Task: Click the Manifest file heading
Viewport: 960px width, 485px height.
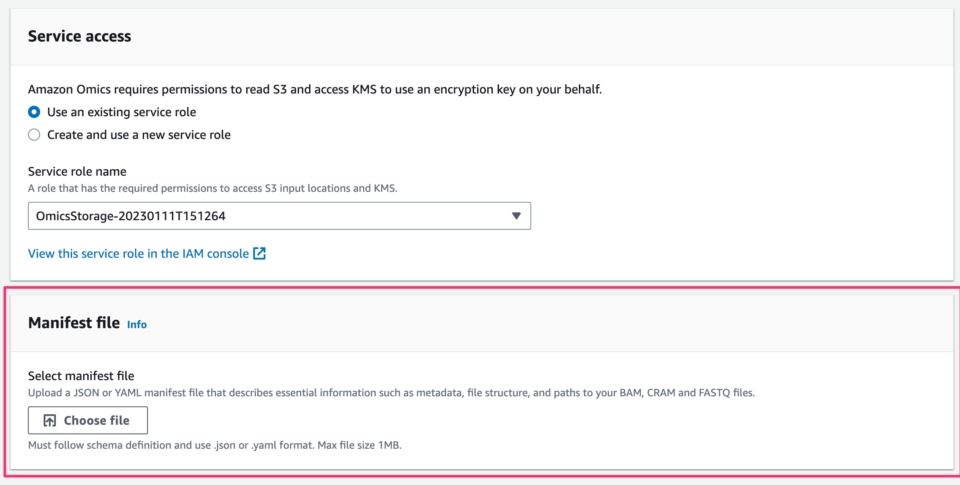Action: point(74,323)
